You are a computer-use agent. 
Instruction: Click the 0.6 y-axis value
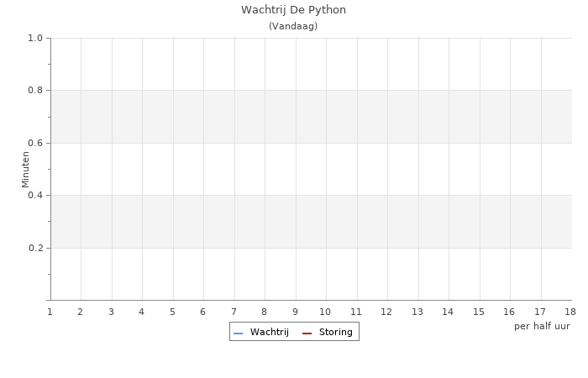(34, 143)
